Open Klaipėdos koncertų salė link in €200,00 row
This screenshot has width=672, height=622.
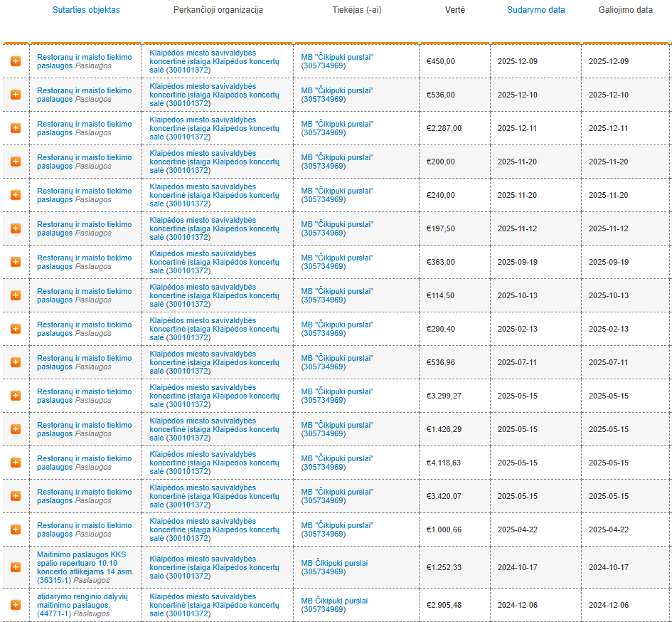pos(214,162)
